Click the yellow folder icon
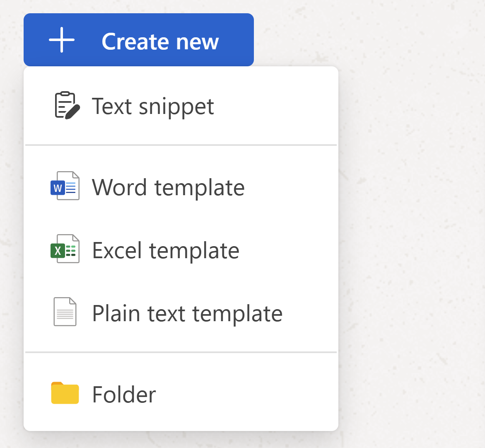This screenshot has height=448, width=485. click(65, 393)
